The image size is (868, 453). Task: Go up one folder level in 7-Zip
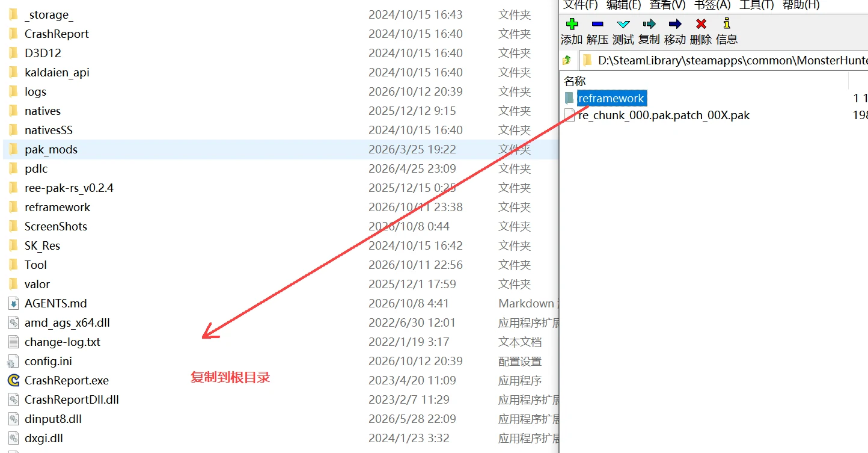tap(566, 60)
